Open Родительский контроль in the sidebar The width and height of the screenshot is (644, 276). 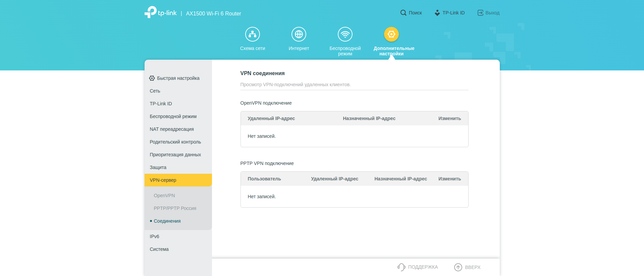coord(175,142)
